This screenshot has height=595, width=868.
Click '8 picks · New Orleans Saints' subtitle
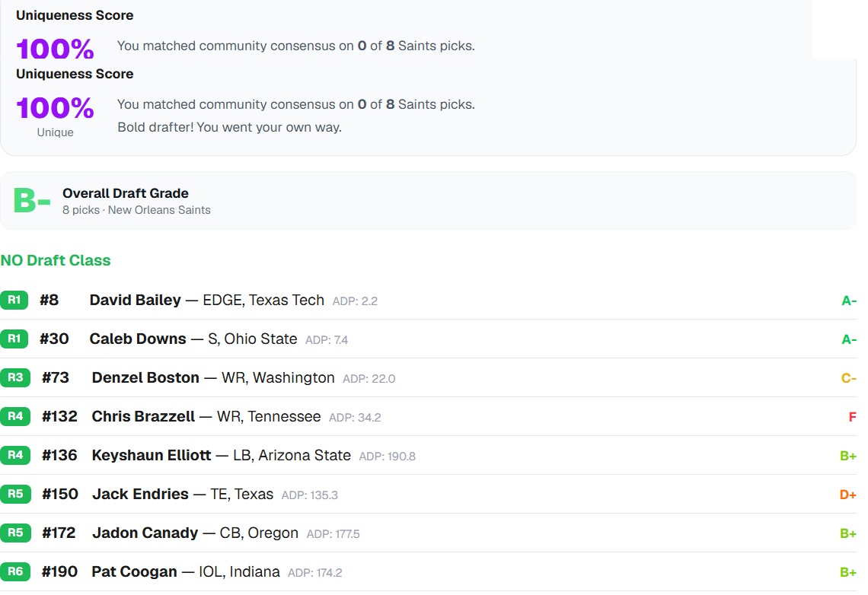pos(137,210)
